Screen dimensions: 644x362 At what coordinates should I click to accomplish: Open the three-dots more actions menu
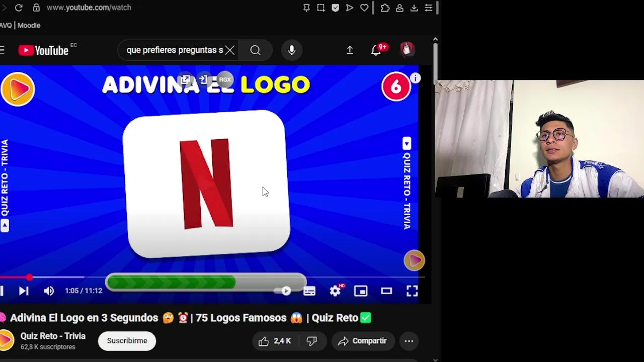(409, 341)
